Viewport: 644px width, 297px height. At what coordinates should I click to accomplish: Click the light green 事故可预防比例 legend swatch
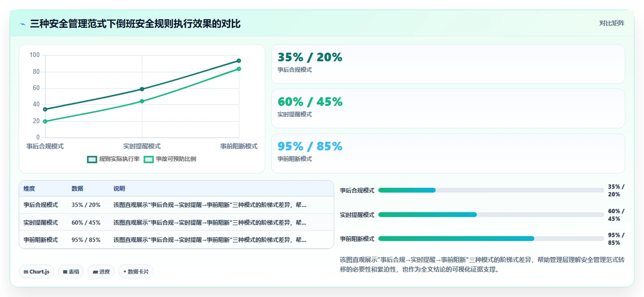[x=148, y=159]
